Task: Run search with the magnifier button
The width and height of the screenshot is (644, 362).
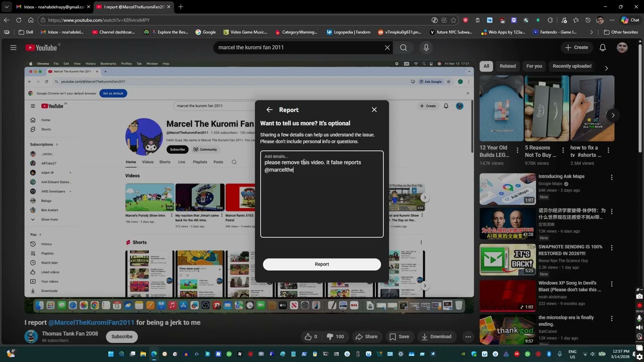Action: click(404, 47)
